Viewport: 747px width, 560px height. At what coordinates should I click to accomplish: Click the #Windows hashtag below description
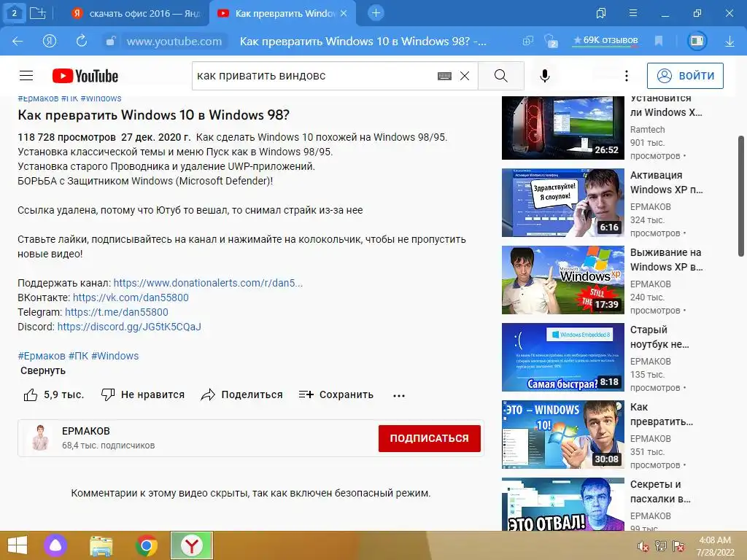pyautogui.click(x=115, y=356)
